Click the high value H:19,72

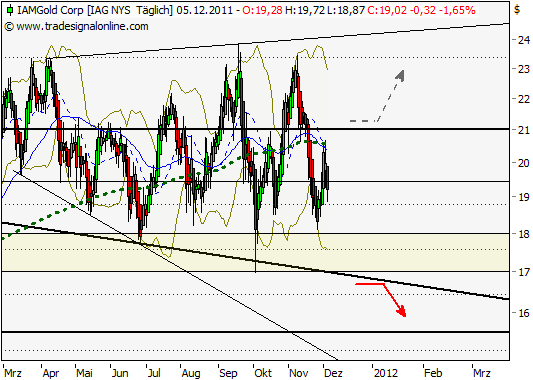point(305,11)
